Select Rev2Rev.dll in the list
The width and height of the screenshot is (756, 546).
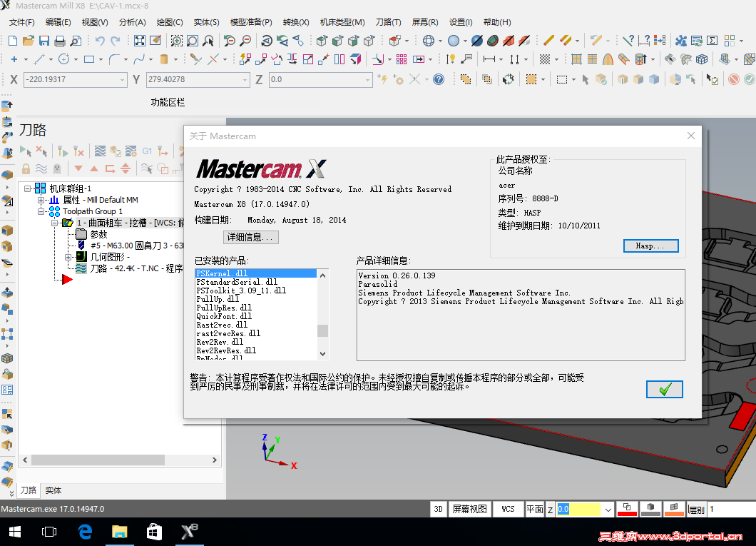click(220, 342)
